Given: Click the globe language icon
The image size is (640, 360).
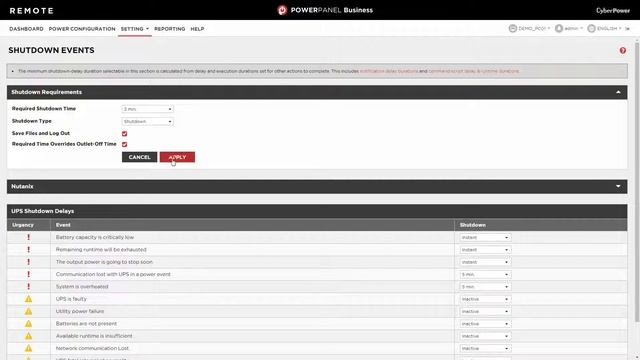Looking at the screenshot, I should 591,28.
